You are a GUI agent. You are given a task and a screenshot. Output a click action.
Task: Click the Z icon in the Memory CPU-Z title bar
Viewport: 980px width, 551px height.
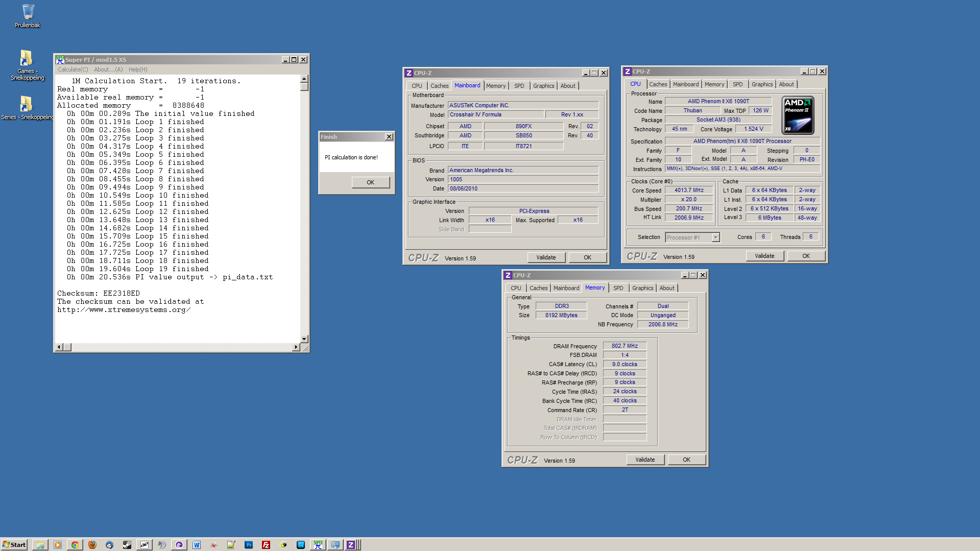pos(508,275)
